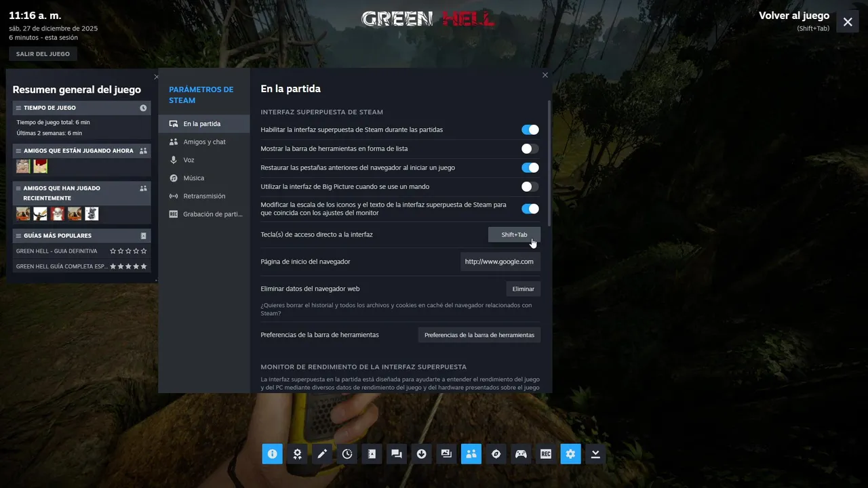
Task: Click Tiempo de juego total: 6 min text
Action: [53, 123]
